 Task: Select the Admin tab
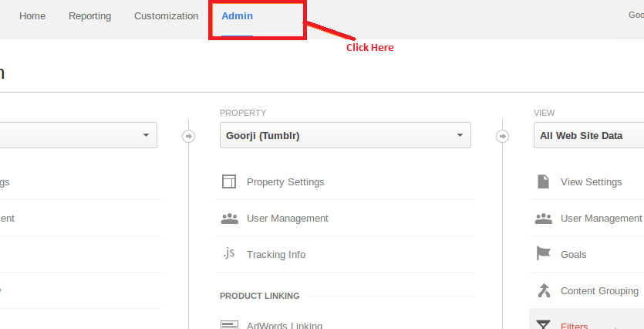237,16
